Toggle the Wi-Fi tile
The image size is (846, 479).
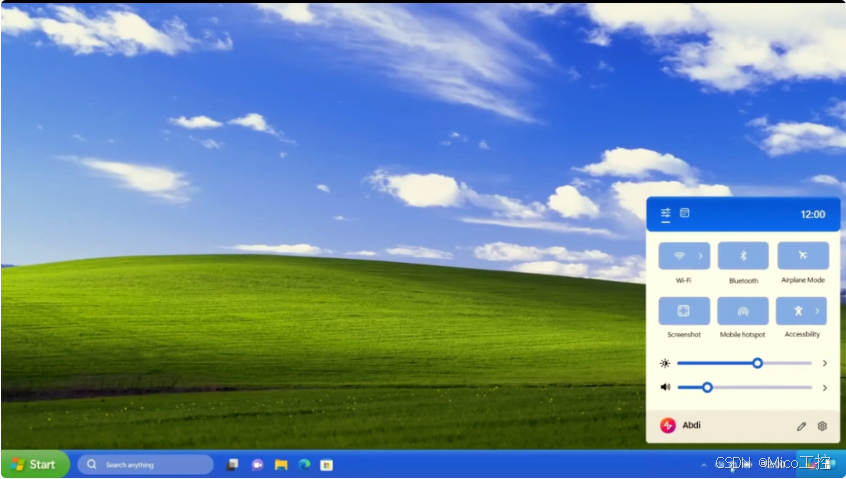point(684,256)
